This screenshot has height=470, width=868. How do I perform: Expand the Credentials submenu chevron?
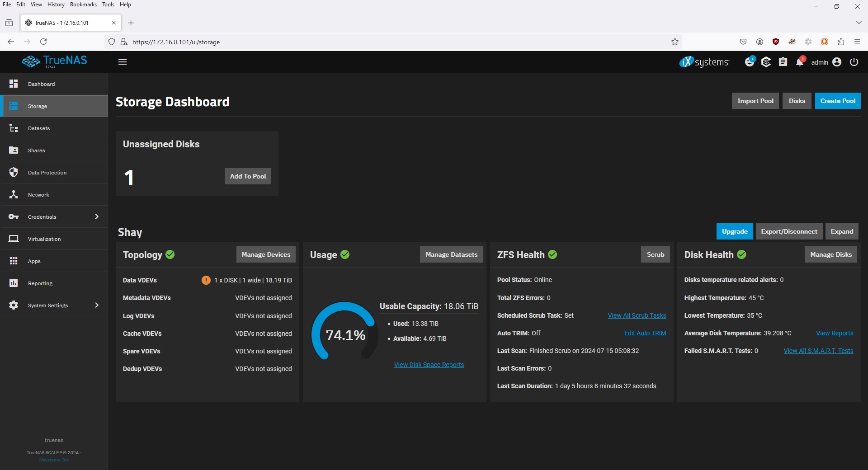[x=96, y=216]
